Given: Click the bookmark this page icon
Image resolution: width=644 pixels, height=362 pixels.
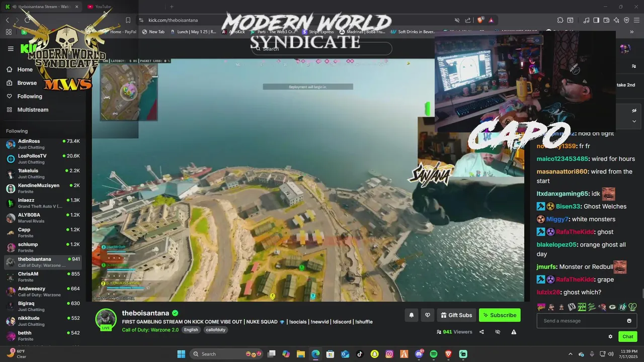Looking at the screenshot, I should [128, 20].
